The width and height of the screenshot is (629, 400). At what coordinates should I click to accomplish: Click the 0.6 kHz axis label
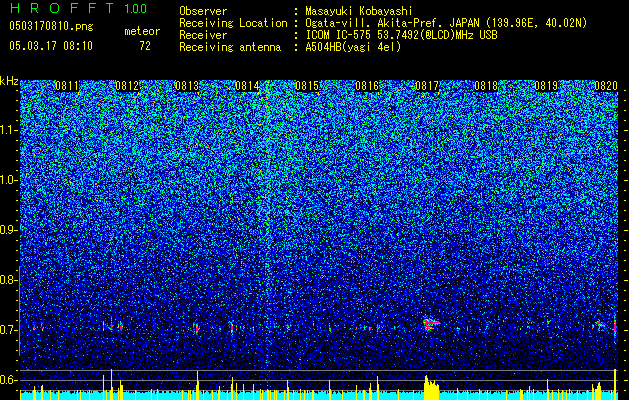8,380
